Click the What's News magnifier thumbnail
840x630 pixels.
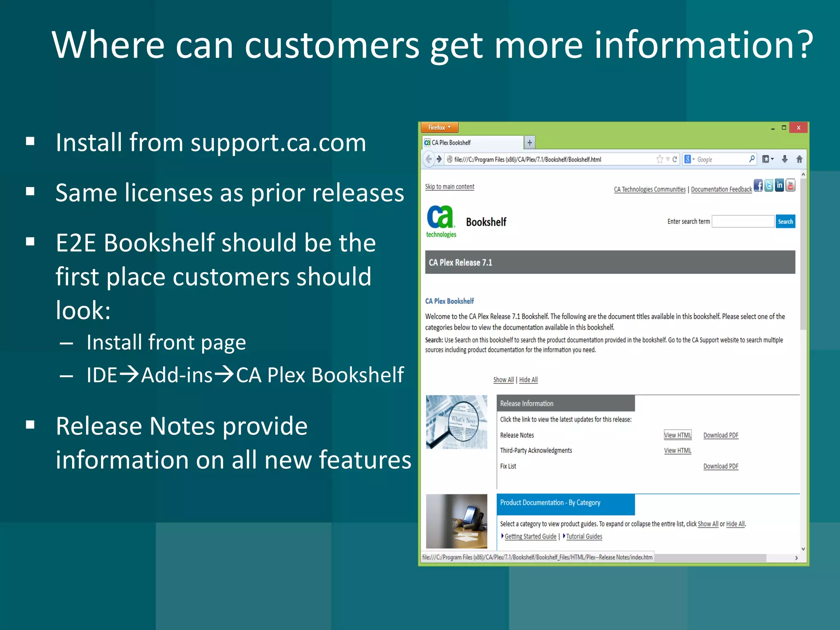point(457,422)
